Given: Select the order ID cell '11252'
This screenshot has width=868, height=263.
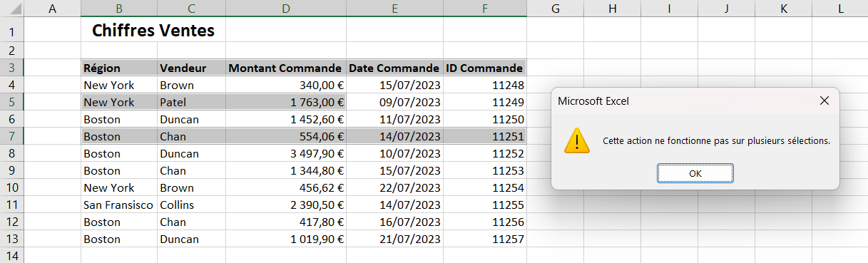Looking at the screenshot, I should (485, 153).
